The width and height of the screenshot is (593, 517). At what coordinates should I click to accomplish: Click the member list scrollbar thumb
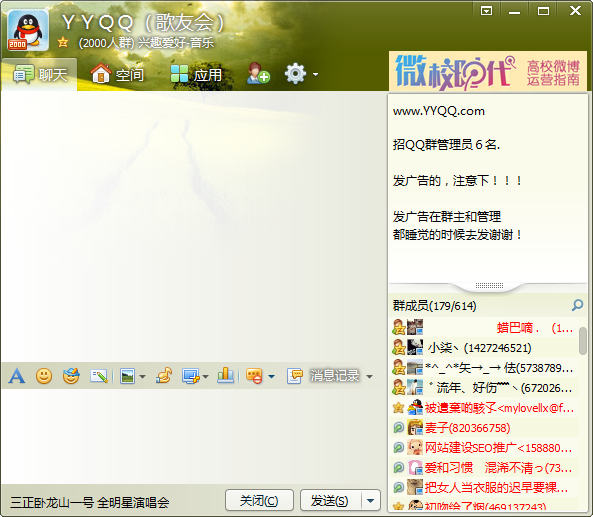pyautogui.click(x=583, y=341)
